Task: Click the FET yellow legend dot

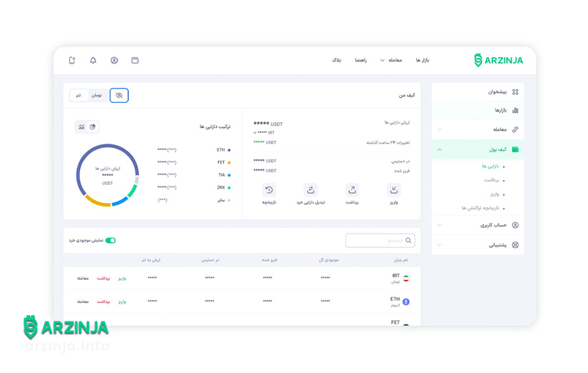Action: tap(229, 162)
